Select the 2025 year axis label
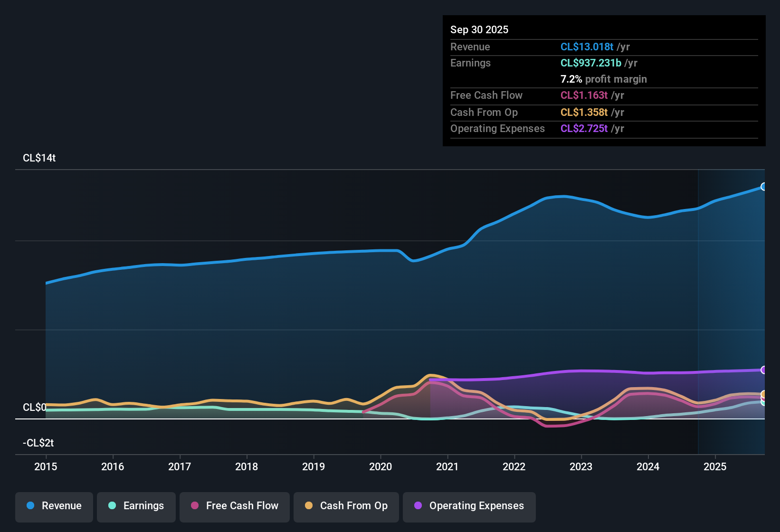This screenshot has height=532, width=780. click(715, 467)
